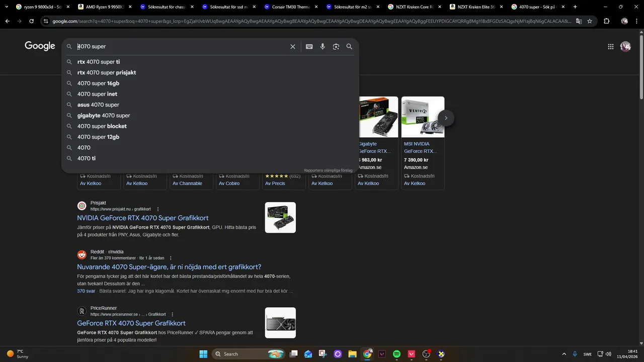This screenshot has height=362, width=644.
Task: Select suggestion 'asus 4070 super'
Action: coord(210,105)
